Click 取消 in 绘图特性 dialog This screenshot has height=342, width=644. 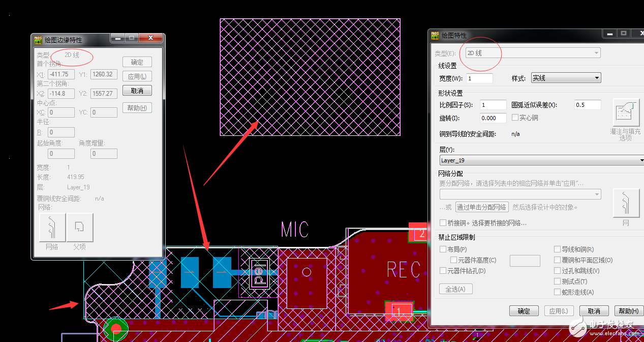(x=594, y=311)
